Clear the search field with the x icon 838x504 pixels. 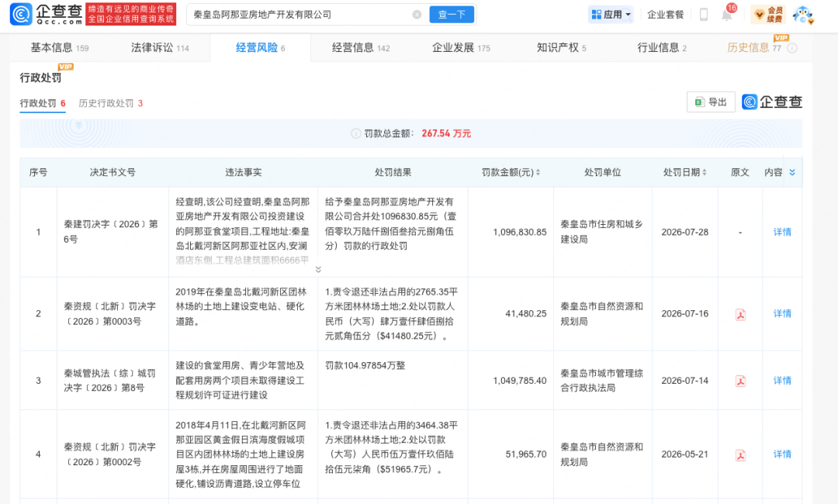coord(417,15)
